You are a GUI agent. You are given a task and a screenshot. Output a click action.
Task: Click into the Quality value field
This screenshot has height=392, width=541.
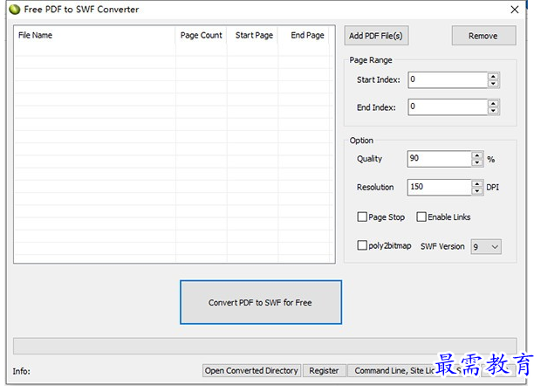[x=439, y=159]
